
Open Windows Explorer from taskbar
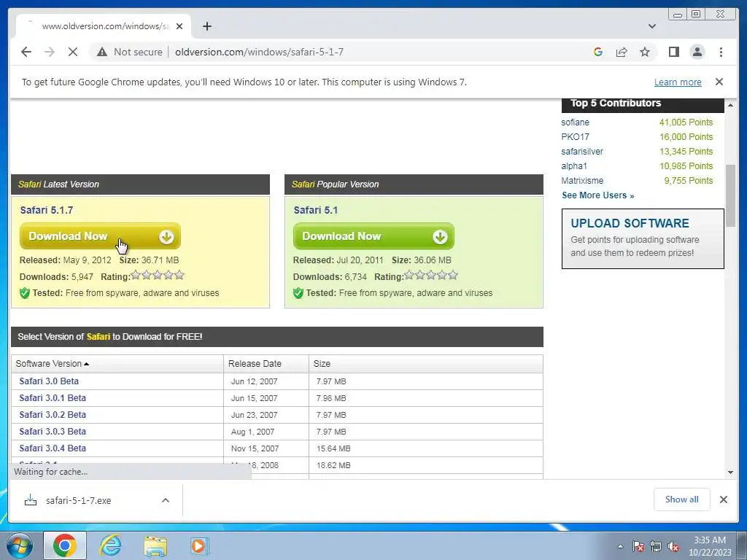point(155,545)
